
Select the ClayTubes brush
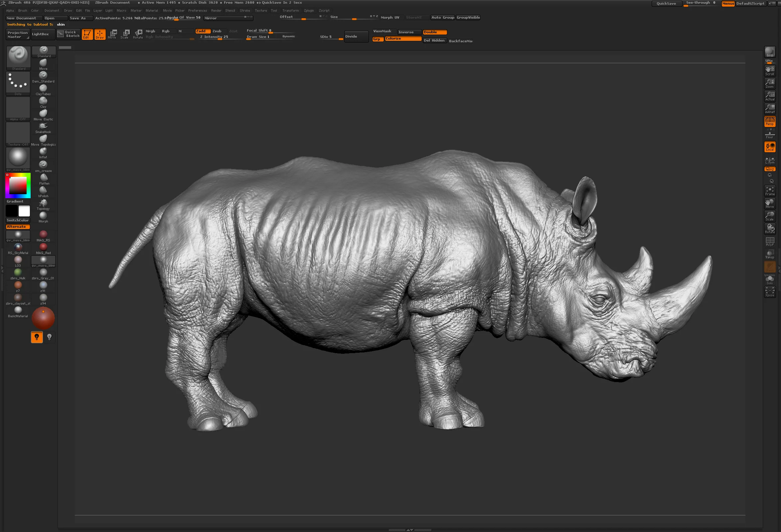(x=43, y=90)
